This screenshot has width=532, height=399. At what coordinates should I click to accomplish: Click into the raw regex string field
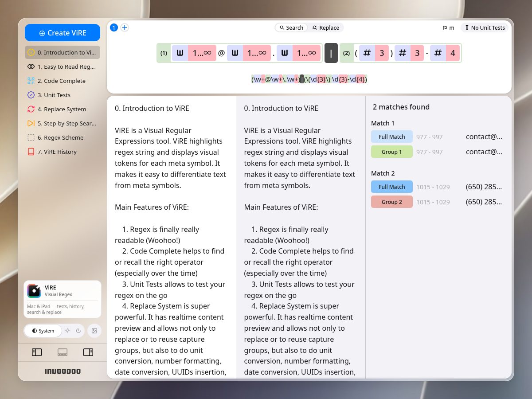309,79
